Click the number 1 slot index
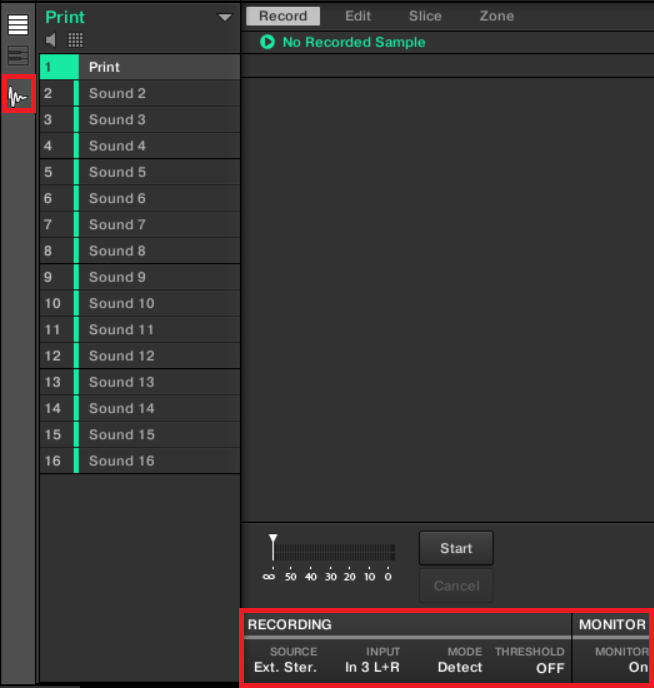The width and height of the screenshot is (654, 688). (x=48, y=67)
